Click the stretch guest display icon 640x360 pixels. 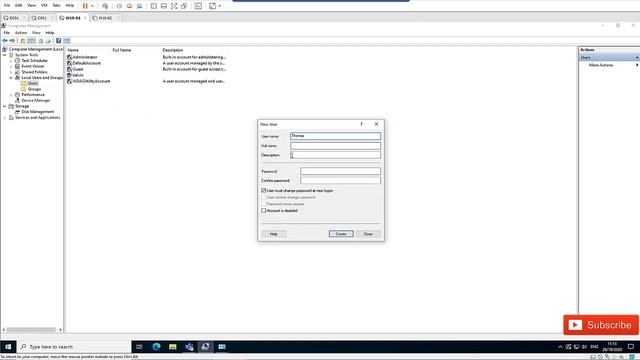212,6
